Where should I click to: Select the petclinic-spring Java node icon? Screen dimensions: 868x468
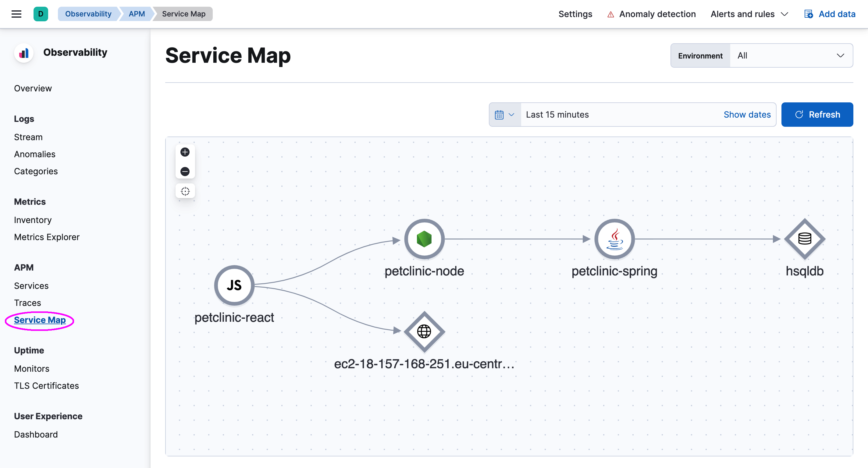tap(614, 239)
